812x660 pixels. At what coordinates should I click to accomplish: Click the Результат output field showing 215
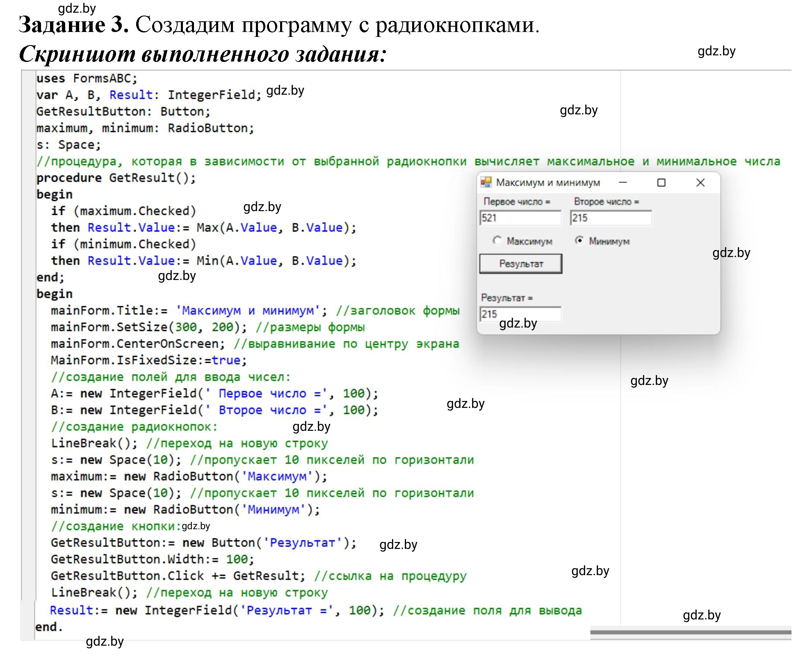[520, 314]
